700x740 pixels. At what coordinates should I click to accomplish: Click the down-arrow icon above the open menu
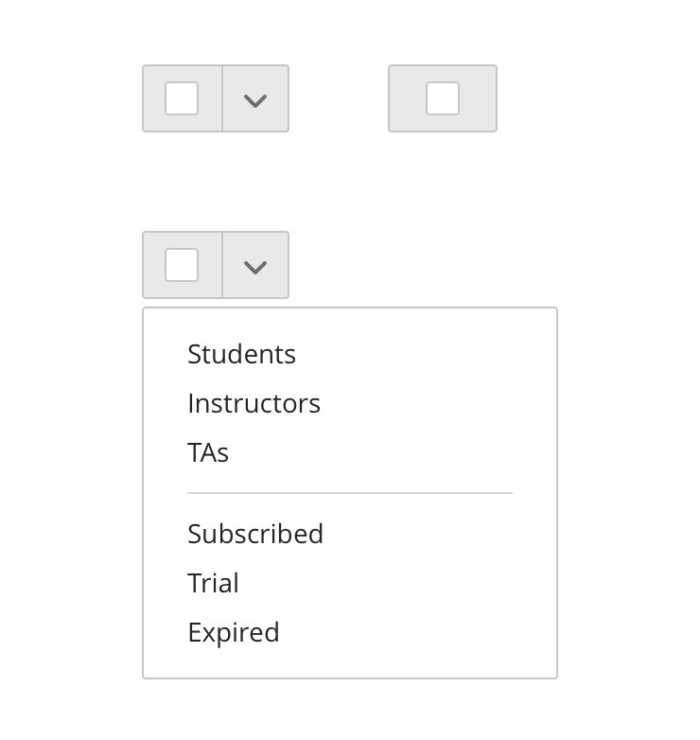(x=255, y=266)
